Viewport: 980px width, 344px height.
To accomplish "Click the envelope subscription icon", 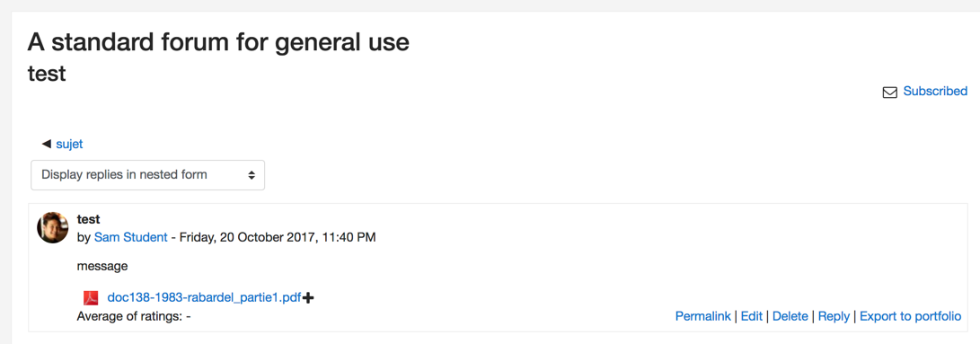I will coord(889,93).
